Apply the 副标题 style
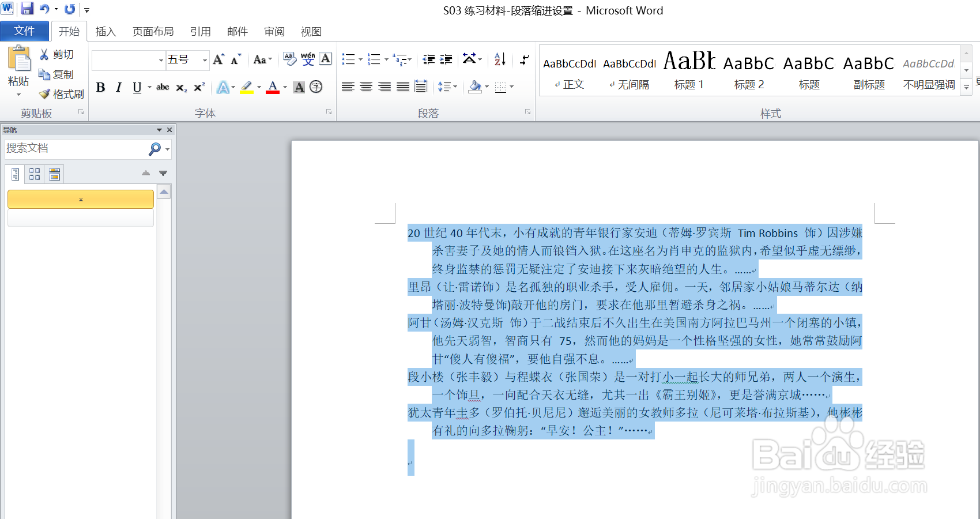Viewport: 980px width, 519px height. coord(869,71)
